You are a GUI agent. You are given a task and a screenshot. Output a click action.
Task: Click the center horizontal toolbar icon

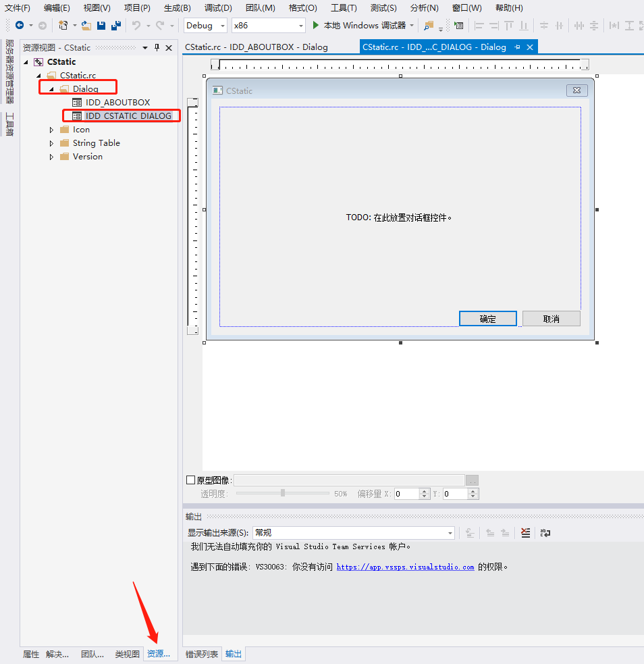pyautogui.click(x=560, y=26)
